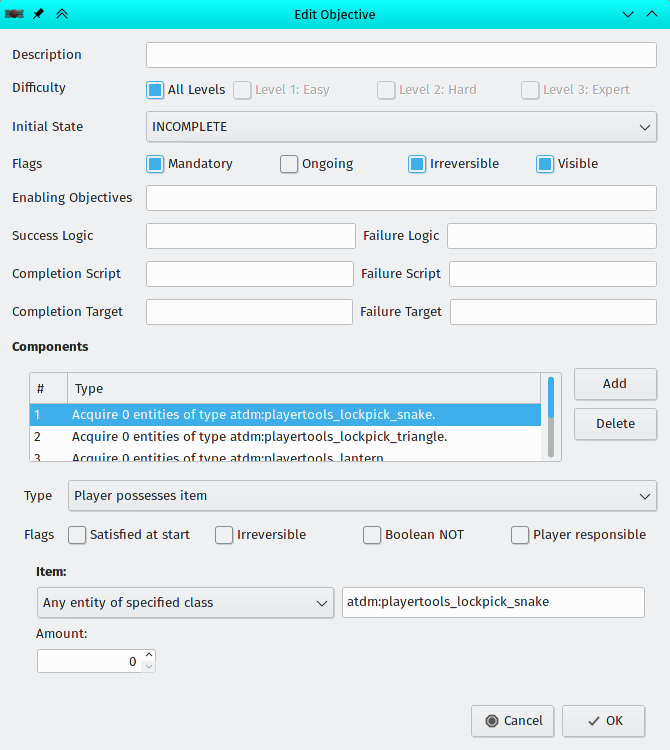Enable the Ongoing flag checkbox

[289, 164]
